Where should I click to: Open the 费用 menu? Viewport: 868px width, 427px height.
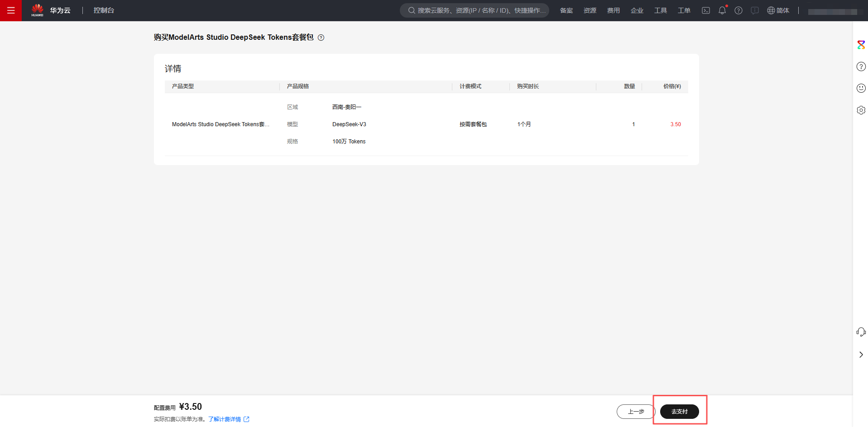click(613, 10)
